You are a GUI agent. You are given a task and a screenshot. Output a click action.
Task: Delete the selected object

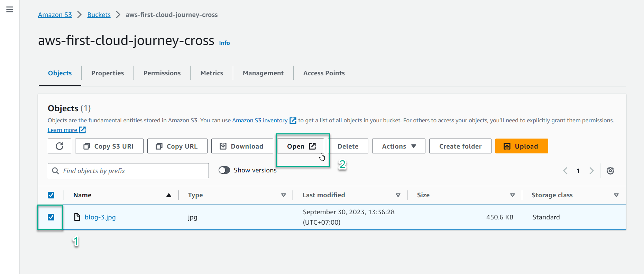(348, 146)
